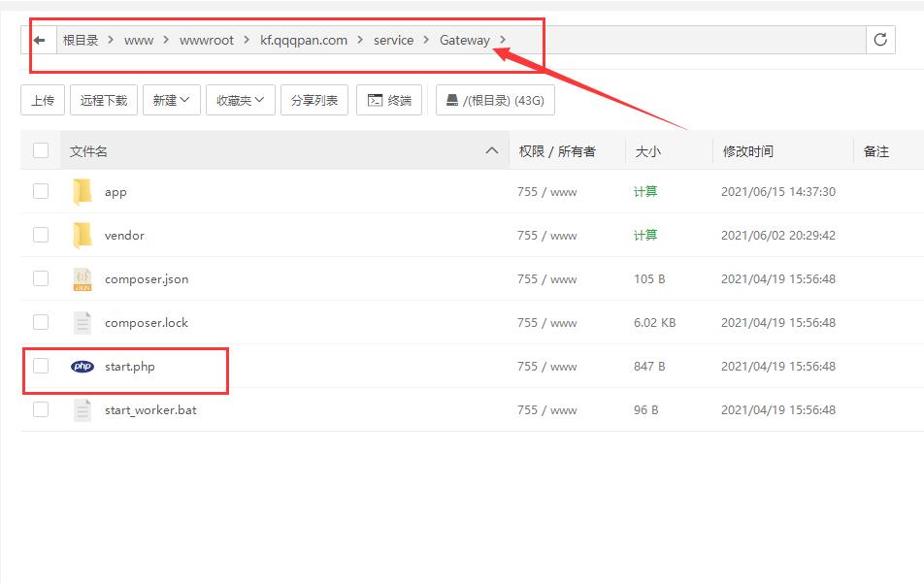Image resolution: width=924 pixels, height=583 pixels.
Task: Calculate size of app folder via 计算
Action: [x=645, y=192]
